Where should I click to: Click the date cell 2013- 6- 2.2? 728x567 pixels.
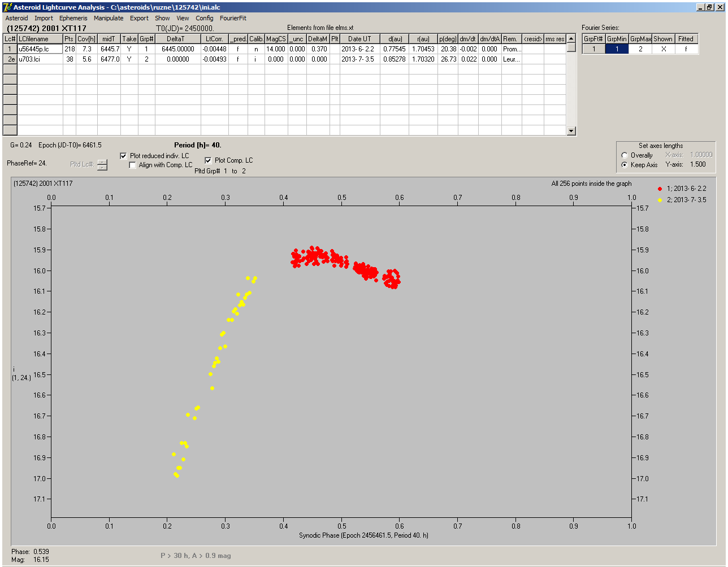[359, 49]
